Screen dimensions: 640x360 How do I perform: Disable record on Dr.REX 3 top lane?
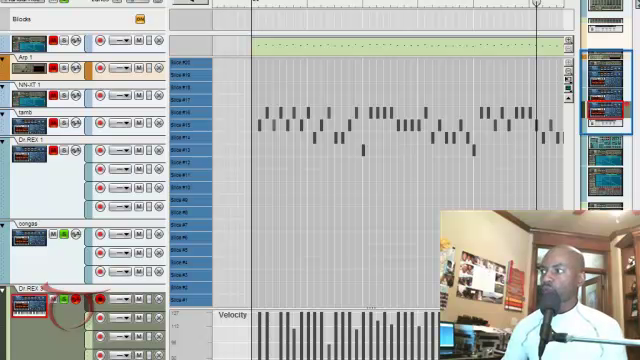[100, 299]
